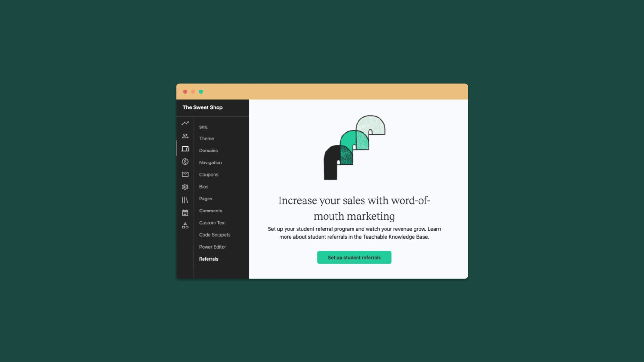Image resolution: width=644 pixels, height=362 pixels.
Task: Select the Theme option under Site
Action: (207, 138)
